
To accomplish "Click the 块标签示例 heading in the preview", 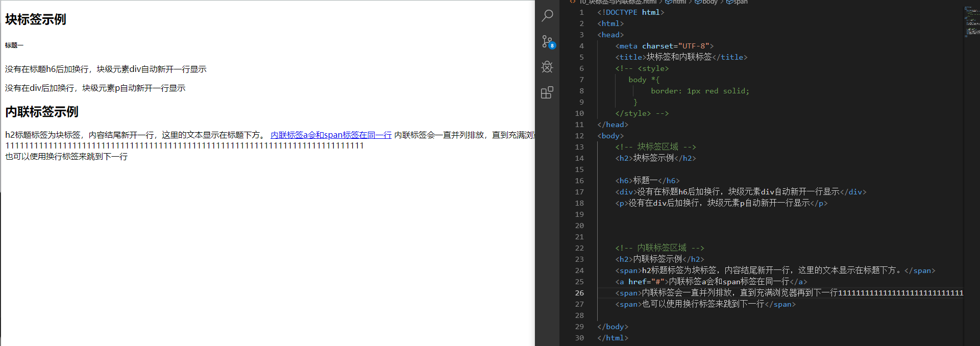I will point(36,19).
